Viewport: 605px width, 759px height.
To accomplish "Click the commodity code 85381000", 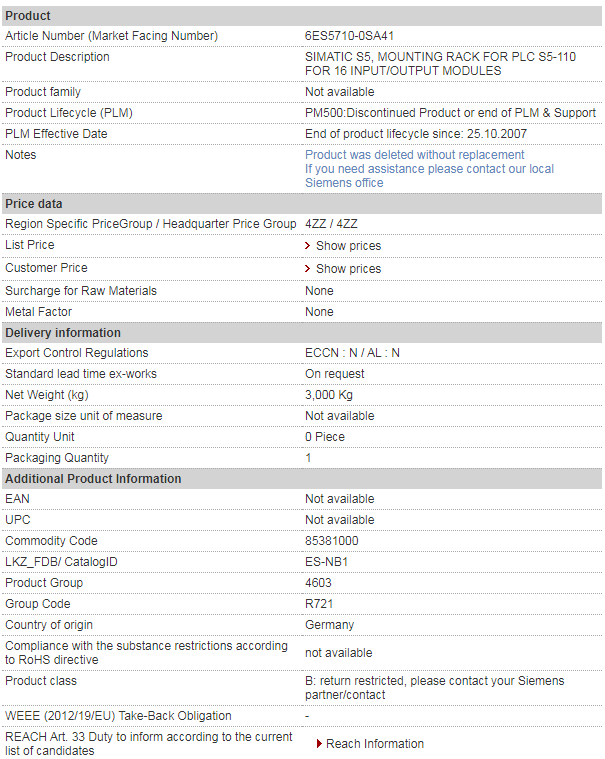I will tap(331, 541).
